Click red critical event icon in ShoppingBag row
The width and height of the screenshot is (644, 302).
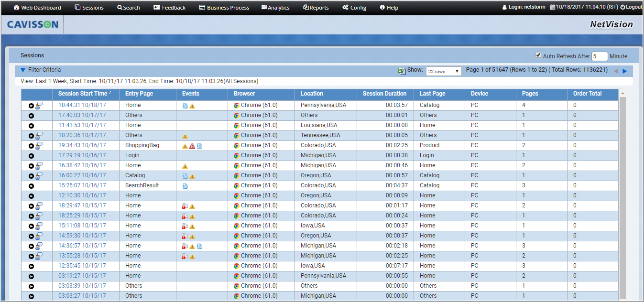[192, 146]
